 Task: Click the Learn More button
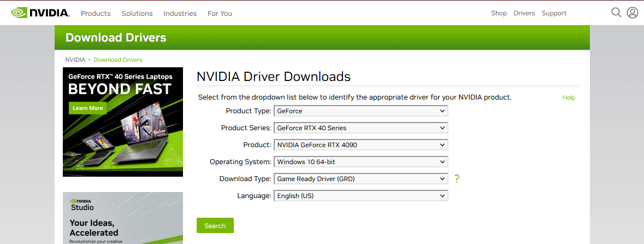point(87,108)
